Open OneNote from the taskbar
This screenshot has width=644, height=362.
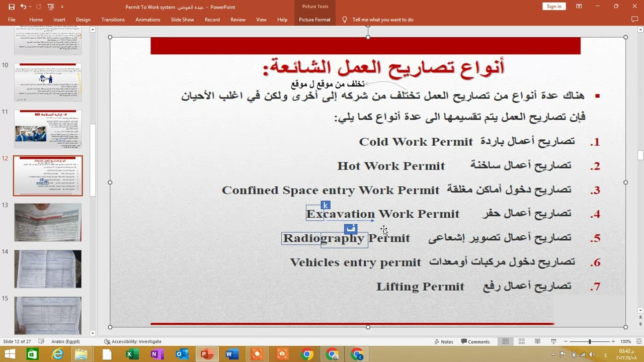[x=157, y=354]
